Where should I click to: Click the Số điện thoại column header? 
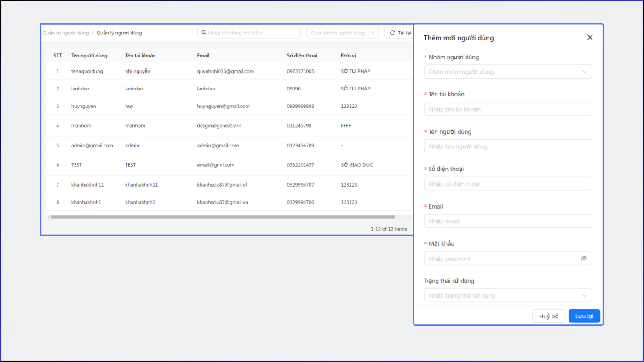302,56
